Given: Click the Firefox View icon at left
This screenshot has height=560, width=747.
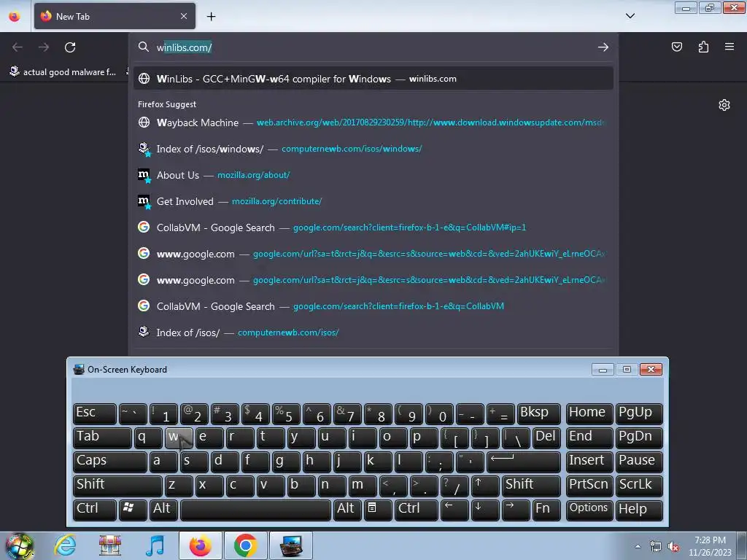Looking at the screenshot, I should pos(15,16).
